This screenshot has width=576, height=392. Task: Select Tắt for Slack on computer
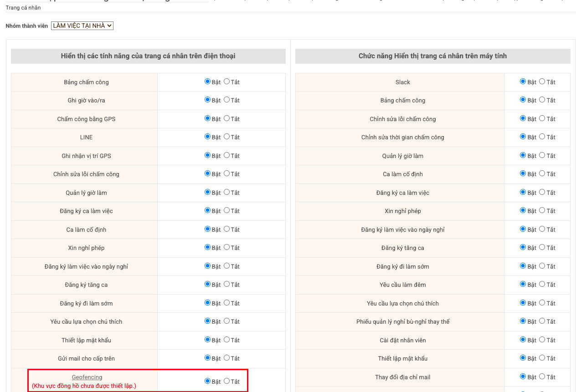542,81
